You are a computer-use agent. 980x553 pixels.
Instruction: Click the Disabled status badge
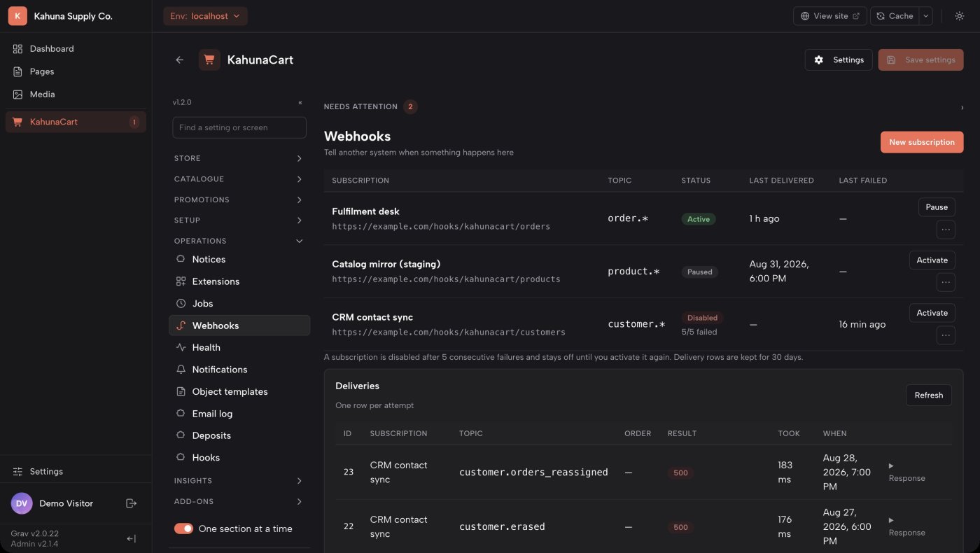pos(702,318)
